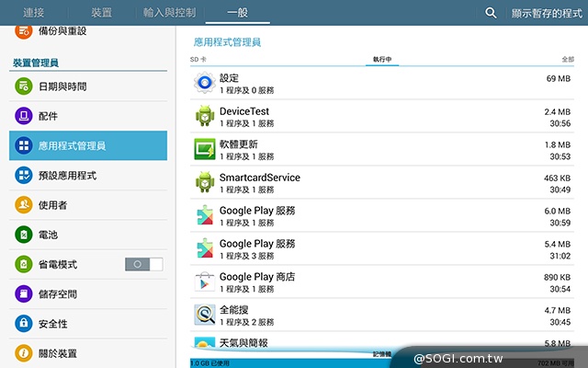Open the 全能搜 running entry

click(x=382, y=315)
